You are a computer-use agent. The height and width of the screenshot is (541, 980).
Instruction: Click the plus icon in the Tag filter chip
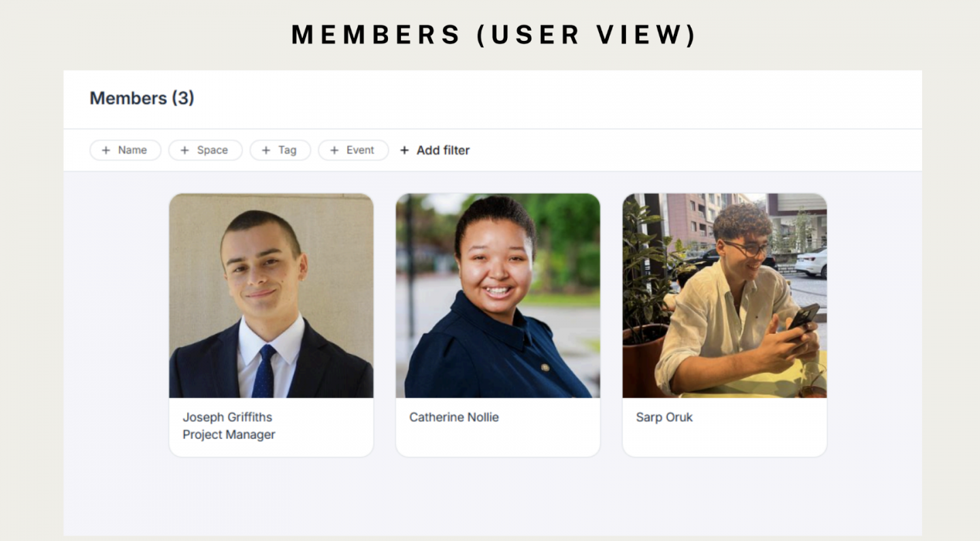pos(266,150)
